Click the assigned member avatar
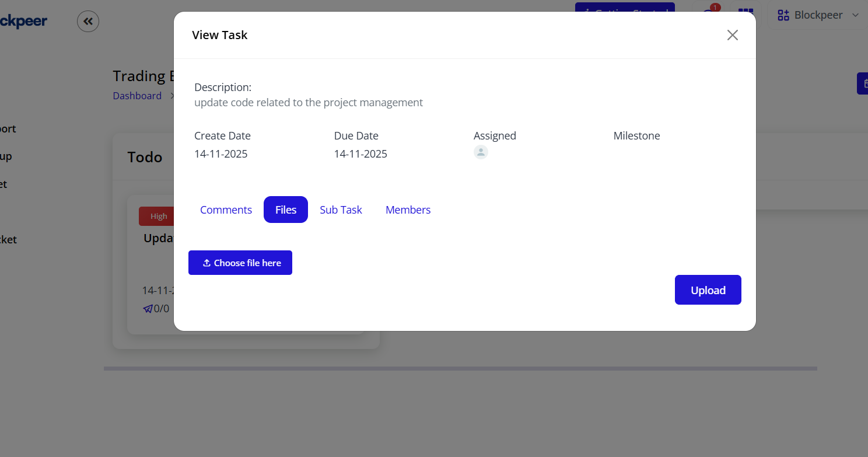The image size is (868, 457). (481, 152)
